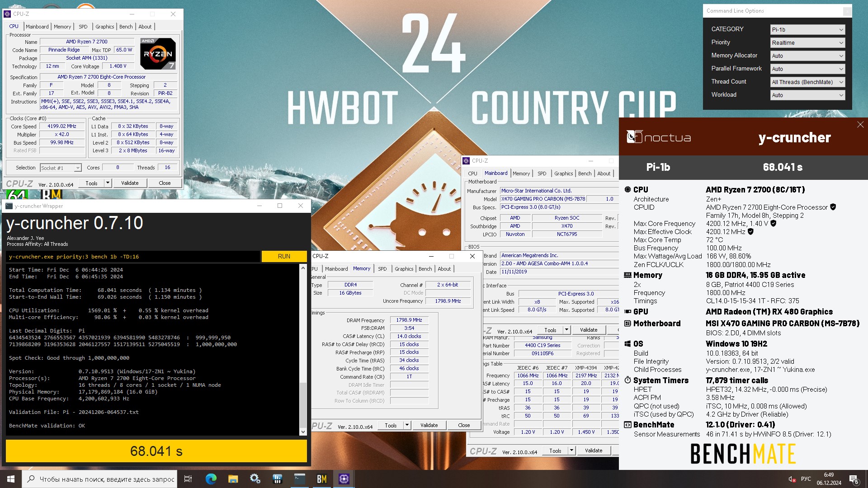
Task: Click the Motherboard icon in BenchMate results
Action: click(627, 324)
